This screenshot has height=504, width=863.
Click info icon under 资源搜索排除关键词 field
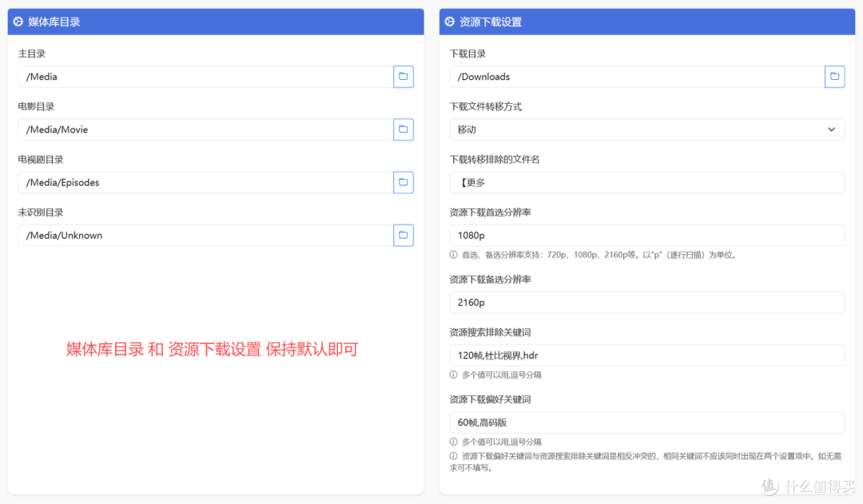(454, 375)
